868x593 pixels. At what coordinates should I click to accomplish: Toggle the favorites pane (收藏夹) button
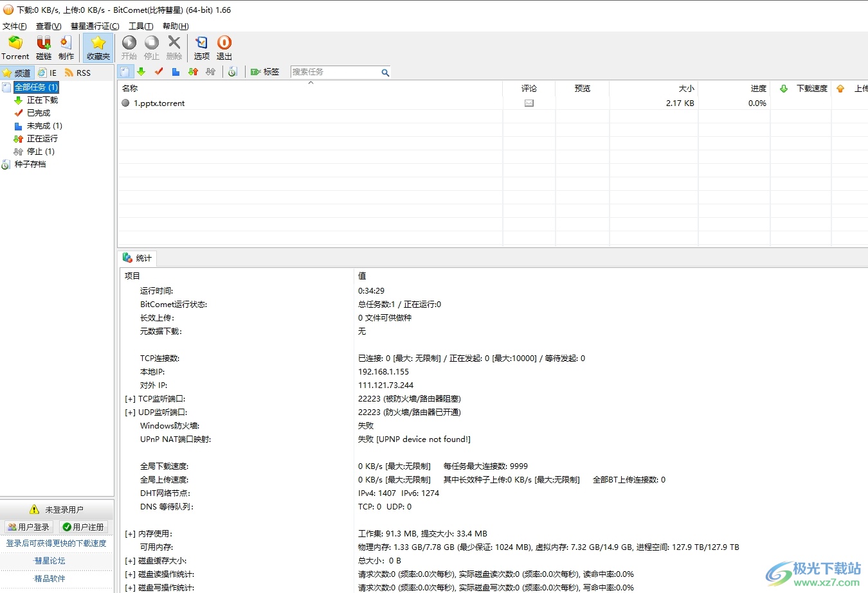click(x=98, y=48)
